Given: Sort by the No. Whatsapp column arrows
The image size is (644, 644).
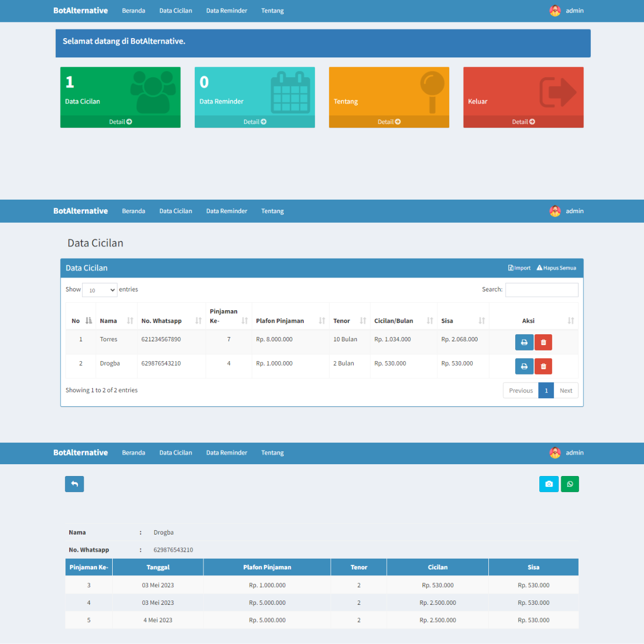Looking at the screenshot, I should click(199, 321).
